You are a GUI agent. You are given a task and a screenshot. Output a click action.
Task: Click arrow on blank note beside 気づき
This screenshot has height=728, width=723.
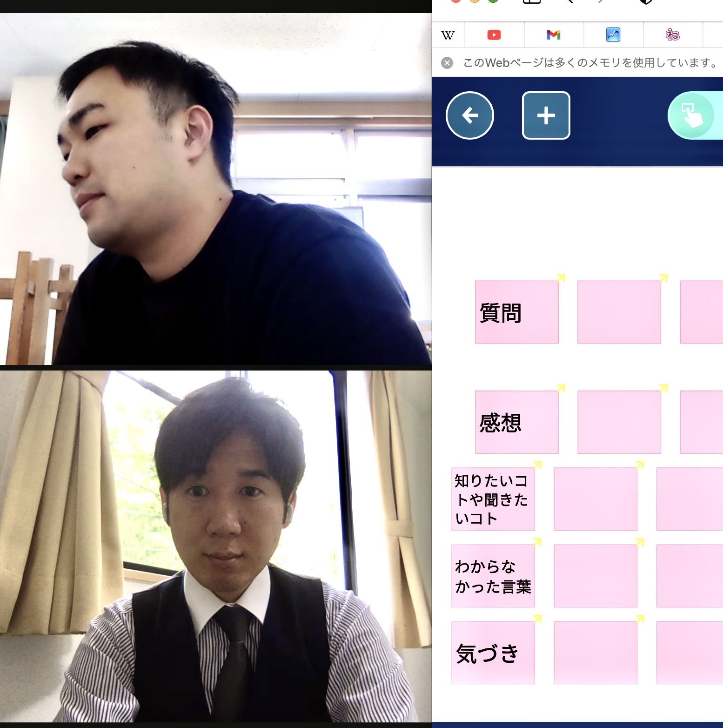coord(640,618)
